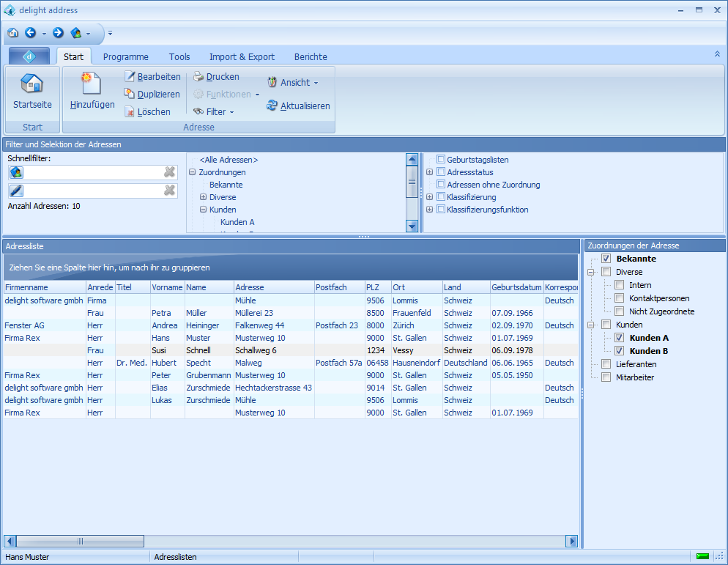Image resolution: width=728 pixels, height=565 pixels.
Task: Click the back arrow in quick access toolbar
Action: (31, 33)
